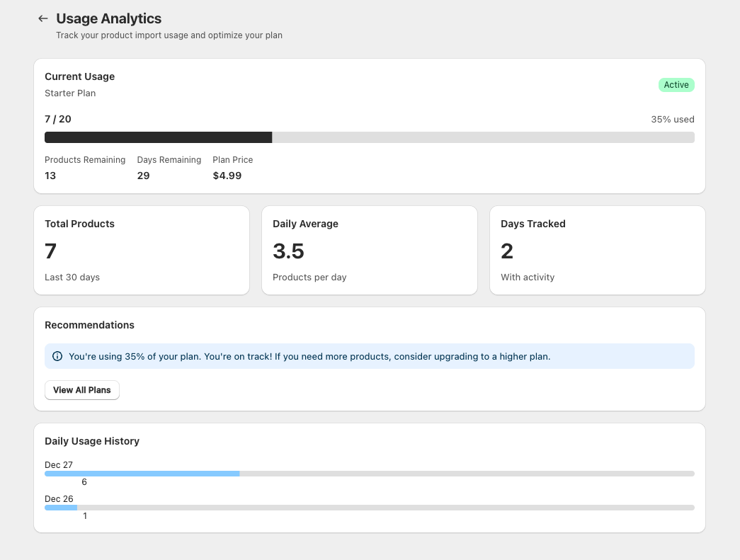Select the Current Usage card header
The width and height of the screenshot is (740, 560).
[79, 76]
